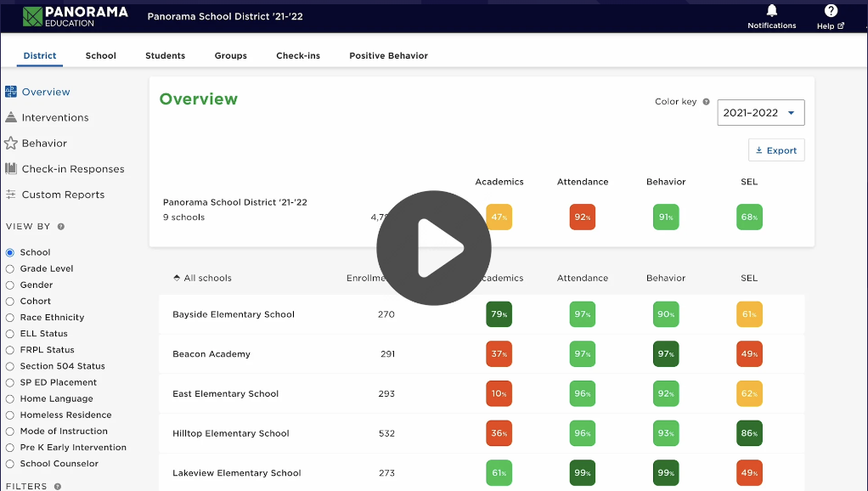Click Bayside Attendance 97% swatch

coord(583,314)
